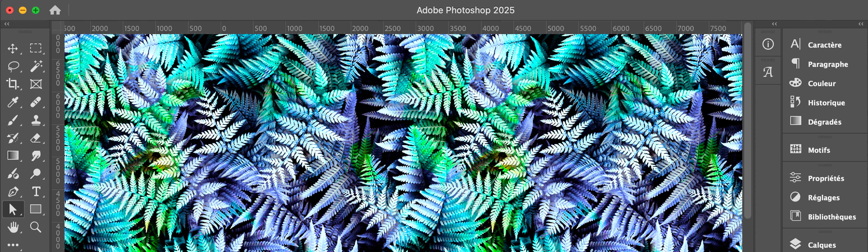Open the Glyphs panel icon
The image size is (868, 252).
click(768, 72)
